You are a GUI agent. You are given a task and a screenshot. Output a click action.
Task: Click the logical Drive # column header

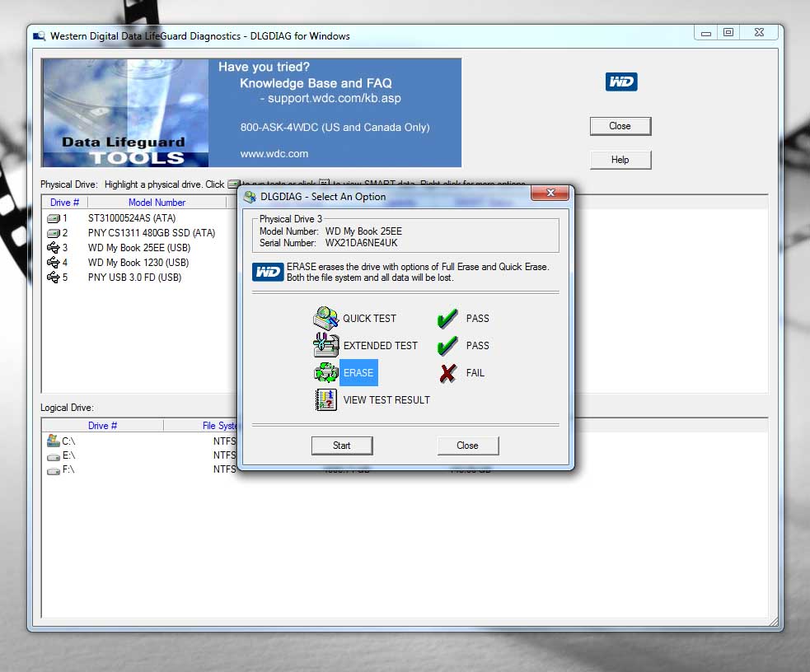tap(102, 425)
